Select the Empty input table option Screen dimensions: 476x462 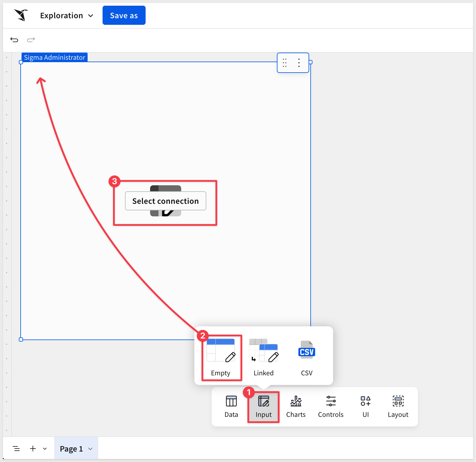[x=221, y=357]
